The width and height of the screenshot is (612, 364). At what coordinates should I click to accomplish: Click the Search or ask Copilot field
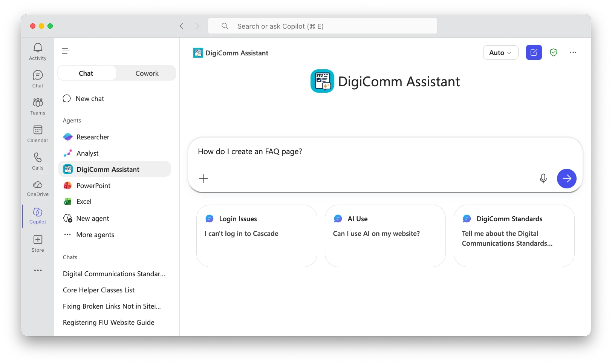pyautogui.click(x=323, y=26)
